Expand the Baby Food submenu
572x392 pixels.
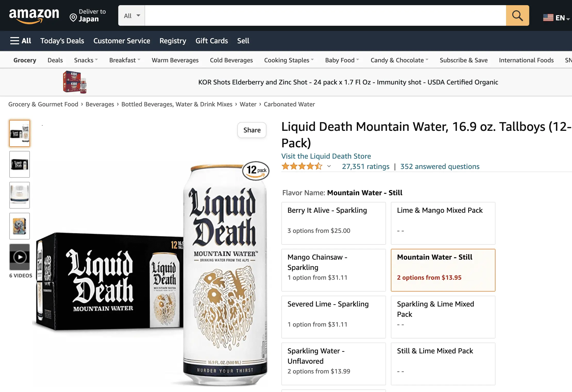pos(342,60)
